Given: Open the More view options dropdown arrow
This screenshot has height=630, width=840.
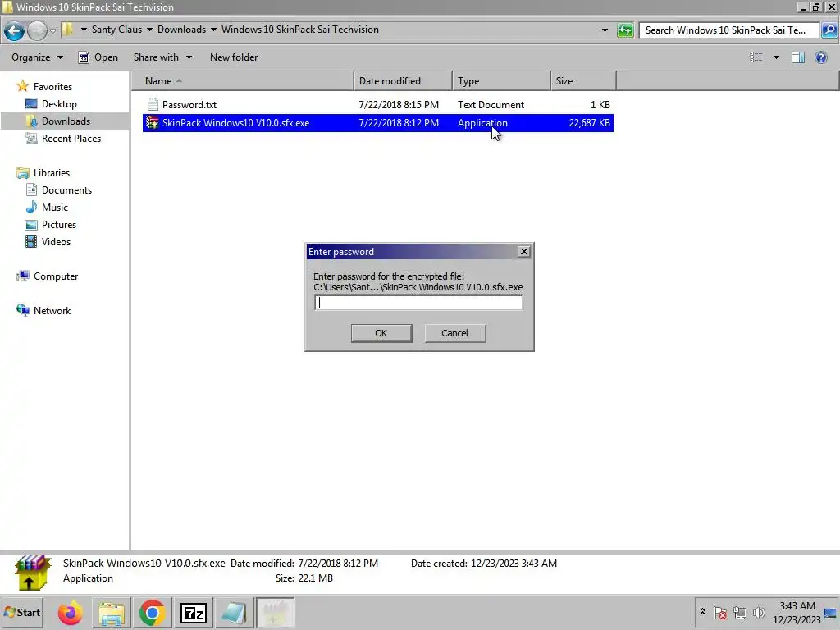Looking at the screenshot, I should point(776,57).
